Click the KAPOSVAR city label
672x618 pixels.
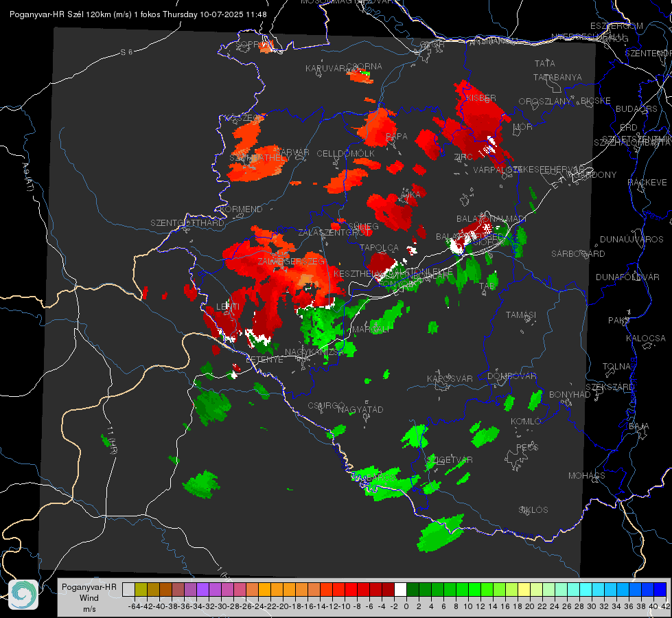pos(450,378)
